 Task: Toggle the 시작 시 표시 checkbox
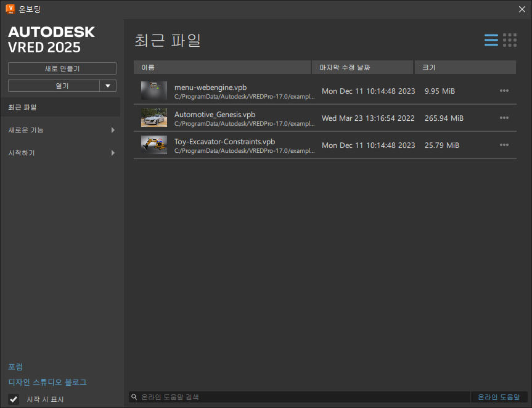tap(14, 399)
